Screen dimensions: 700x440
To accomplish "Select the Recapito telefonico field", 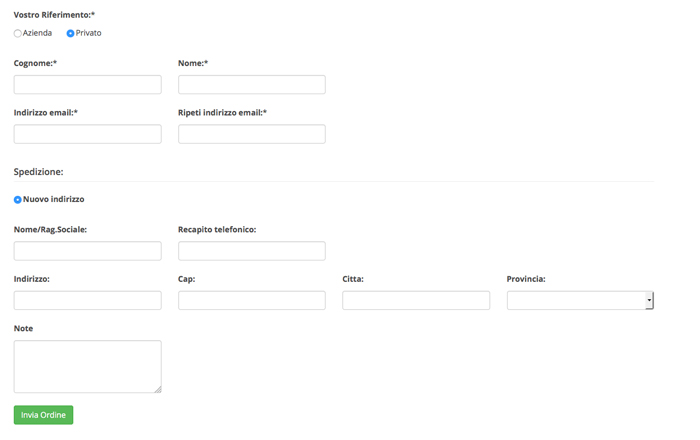I will 252,251.
